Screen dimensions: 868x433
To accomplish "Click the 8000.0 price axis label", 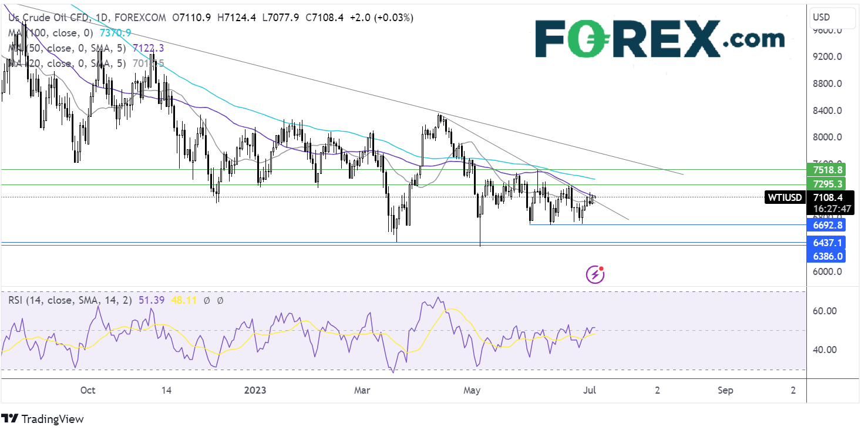I will pos(827,137).
